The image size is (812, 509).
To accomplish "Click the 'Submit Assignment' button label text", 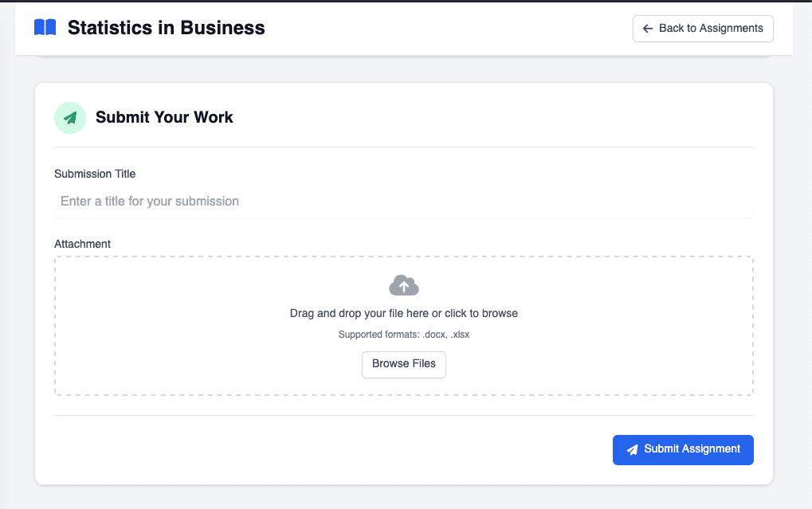I will click(692, 449).
